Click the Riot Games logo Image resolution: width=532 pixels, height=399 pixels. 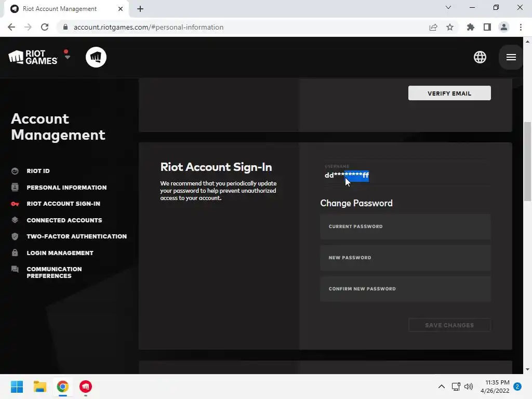click(x=33, y=57)
